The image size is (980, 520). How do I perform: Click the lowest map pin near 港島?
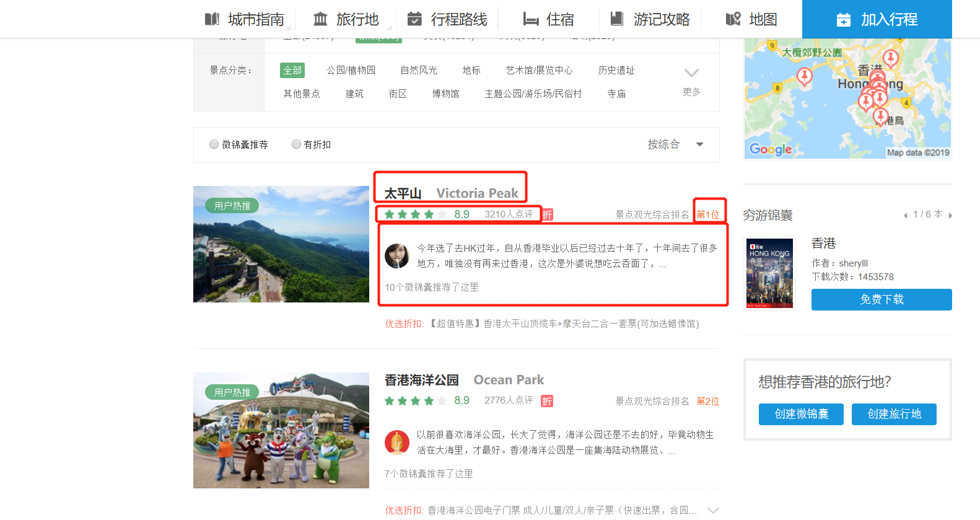[x=880, y=117]
